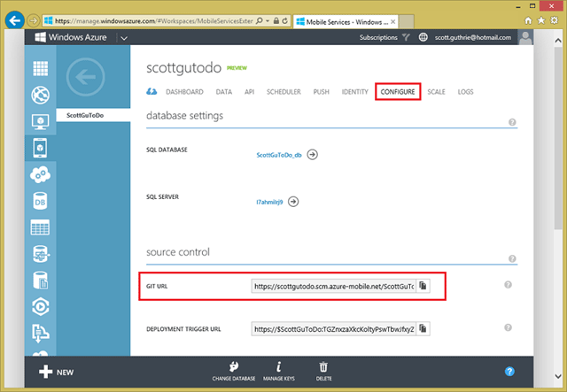Viewport: 567px width, 392px height.
Task: Switch to the Dashboard tab
Action: [x=184, y=92]
